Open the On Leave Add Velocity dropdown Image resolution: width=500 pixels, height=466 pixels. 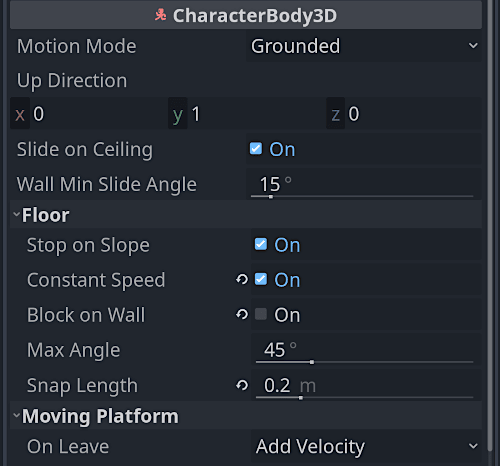366,446
